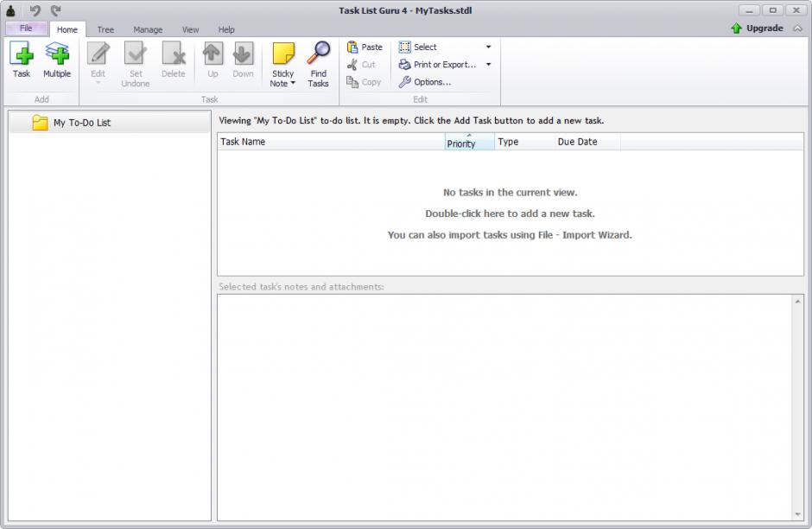812x529 pixels.
Task: Collapse the ribbon with chevron
Action: pos(797,29)
